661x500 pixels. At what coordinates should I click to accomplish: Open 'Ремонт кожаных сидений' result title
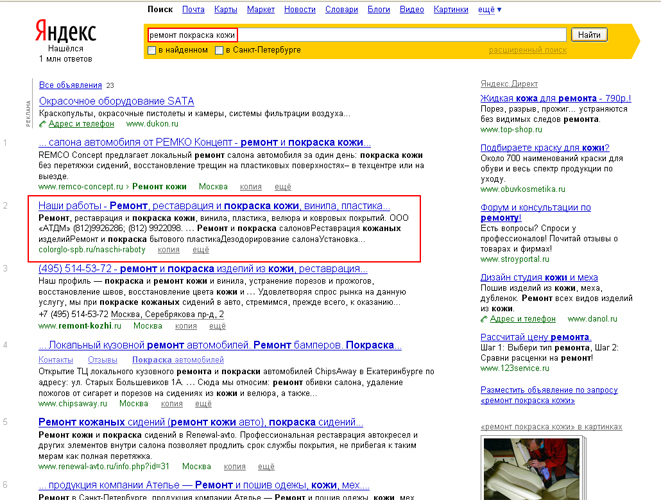tap(201, 422)
